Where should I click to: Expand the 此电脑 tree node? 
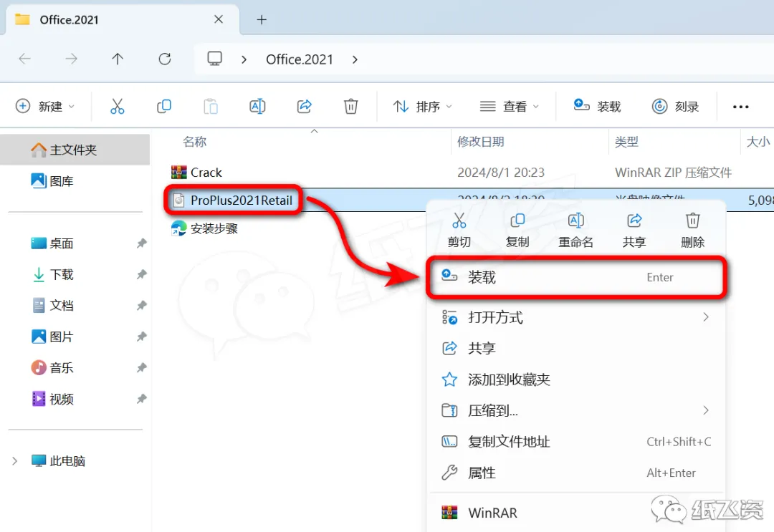click(15, 460)
